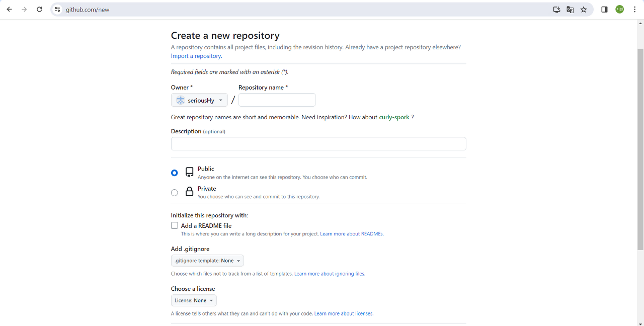Use the curly-spork suggested name
The image size is (644, 326).
pos(394,117)
